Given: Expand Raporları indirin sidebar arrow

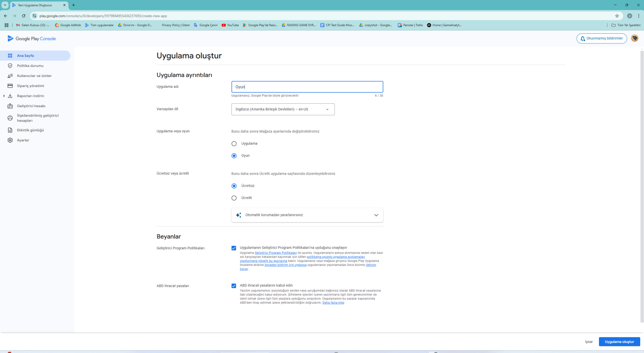Looking at the screenshot, I should 4,96.
